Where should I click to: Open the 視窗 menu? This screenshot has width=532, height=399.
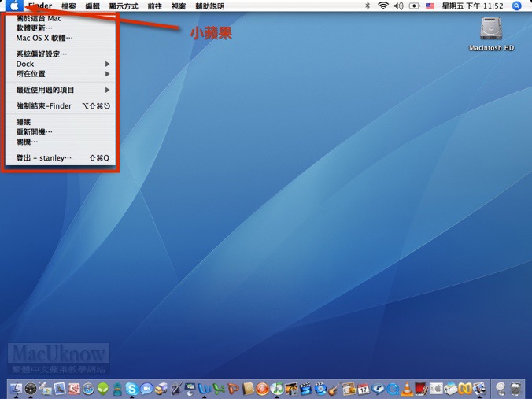click(x=179, y=6)
